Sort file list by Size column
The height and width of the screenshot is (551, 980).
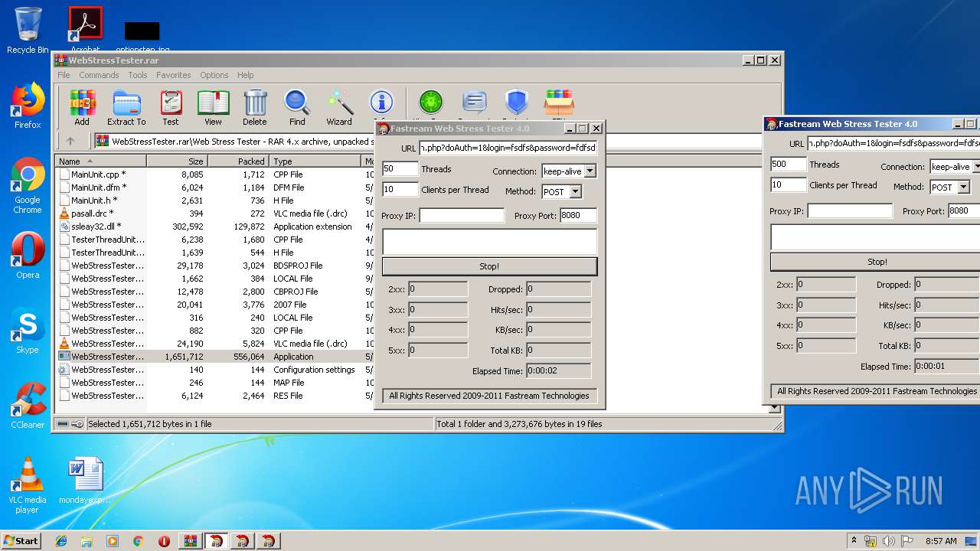[x=177, y=161]
